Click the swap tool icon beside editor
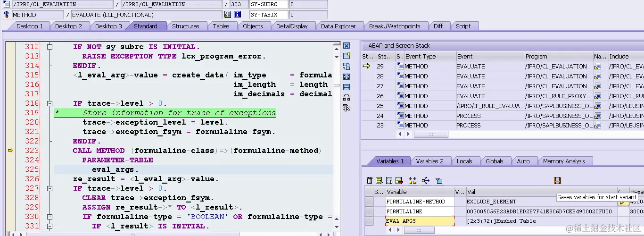 347,67
